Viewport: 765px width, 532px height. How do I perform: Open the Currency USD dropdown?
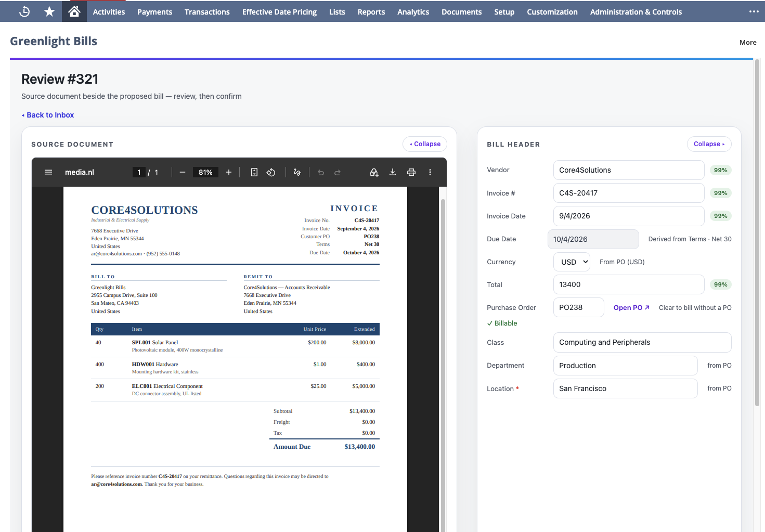[572, 262]
